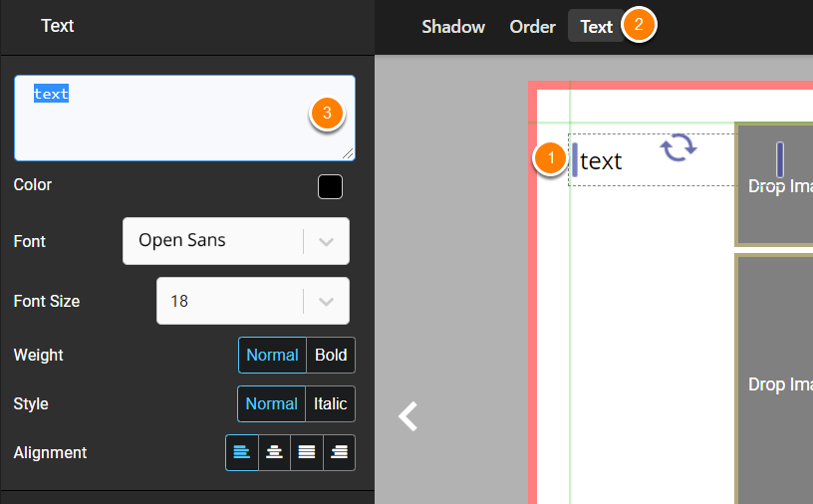This screenshot has height=504, width=813.
Task: Click the lower Drop Image placeholder
Action: (x=774, y=378)
